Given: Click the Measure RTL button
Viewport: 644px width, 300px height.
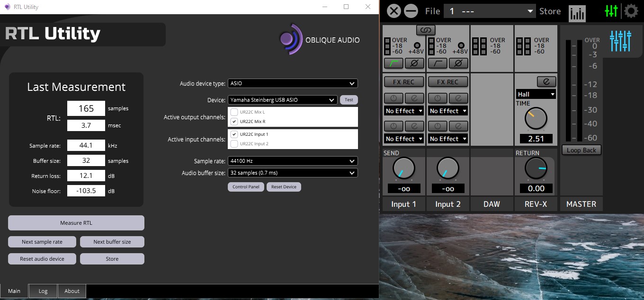Looking at the screenshot, I should pyautogui.click(x=76, y=223).
